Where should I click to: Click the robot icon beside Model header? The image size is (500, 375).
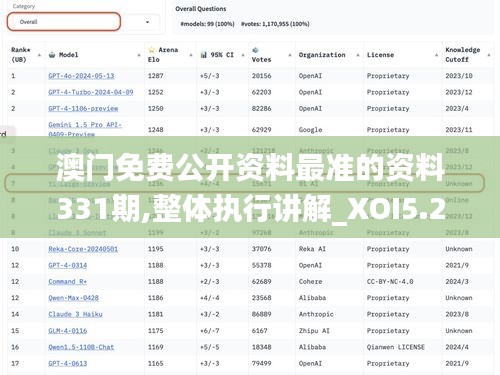52,55
